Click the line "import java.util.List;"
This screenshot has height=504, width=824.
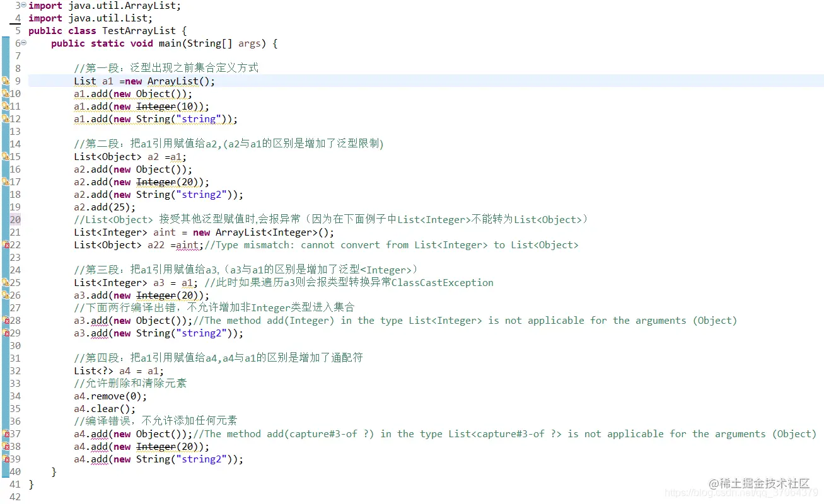pyautogui.click(x=90, y=18)
